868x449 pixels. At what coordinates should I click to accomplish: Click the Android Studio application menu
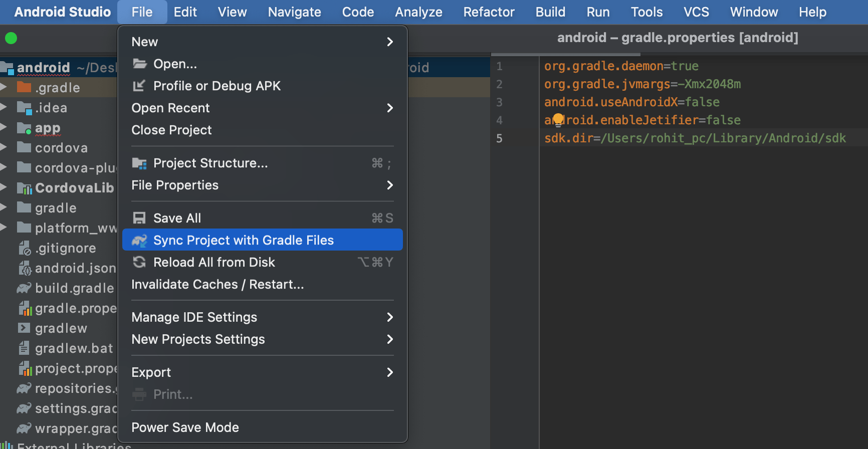(62, 12)
